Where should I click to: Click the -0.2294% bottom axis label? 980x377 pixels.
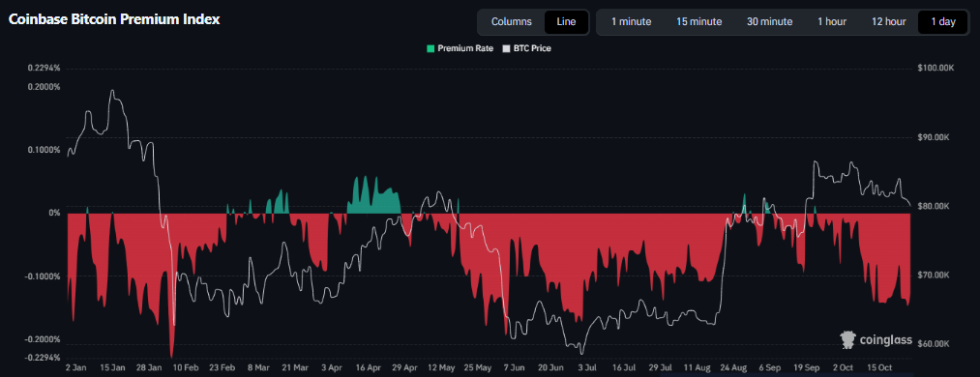coord(44,358)
